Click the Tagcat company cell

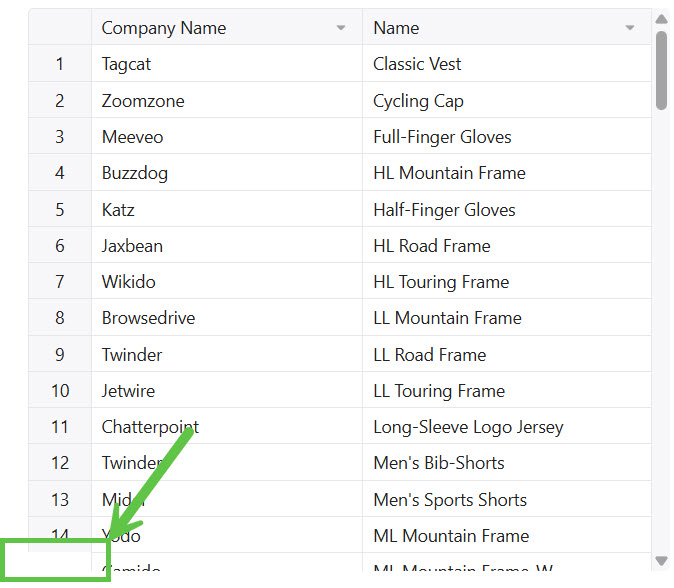126,64
